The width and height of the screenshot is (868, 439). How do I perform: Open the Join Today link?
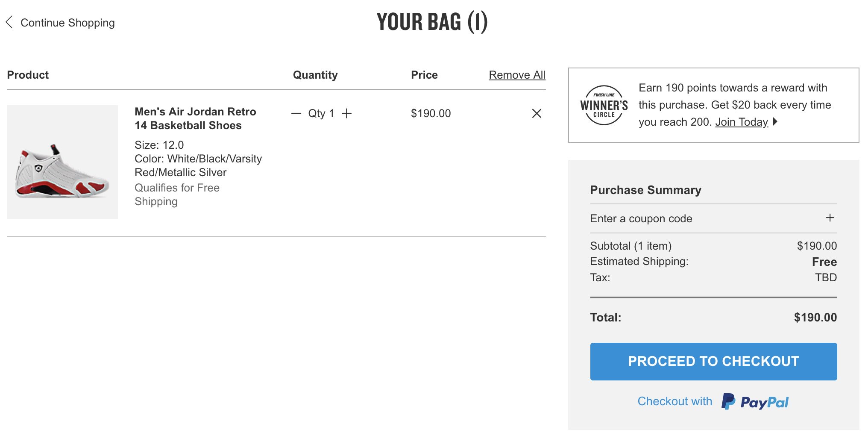point(742,122)
